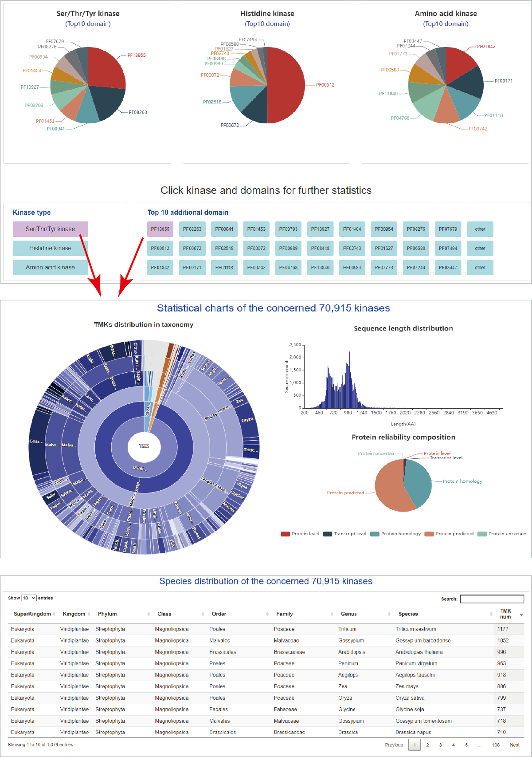Sort table by TMK num column
Viewport: 532px width, 757px height.
point(510,614)
